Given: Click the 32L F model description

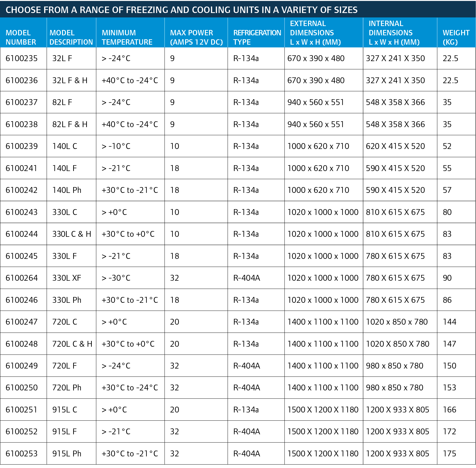Looking at the screenshot, I should point(62,58).
